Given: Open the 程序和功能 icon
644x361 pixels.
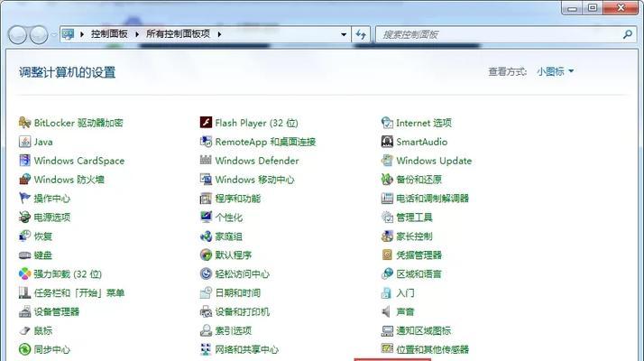Looking at the screenshot, I should (x=206, y=199).
